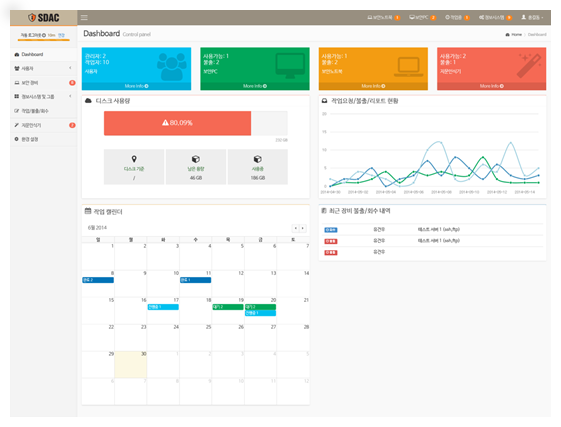Select June 30 highlighted calendar cell
Viewport: 561px width, 427px height.
(131, 364)
